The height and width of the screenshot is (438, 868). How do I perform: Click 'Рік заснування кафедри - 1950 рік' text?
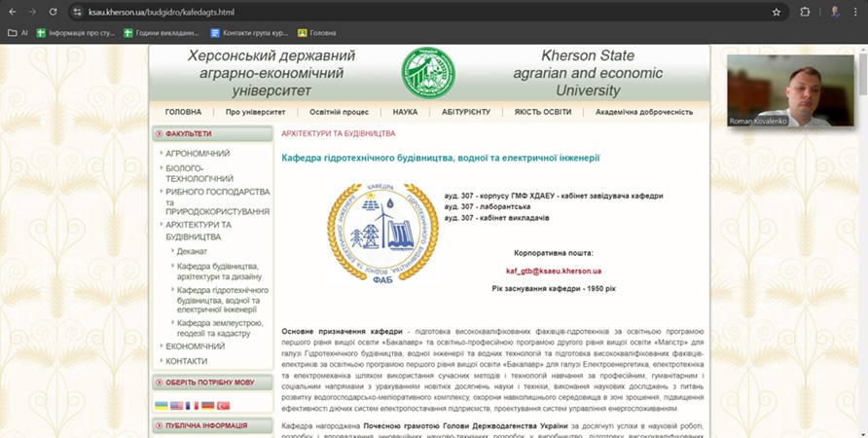point(554,289)
